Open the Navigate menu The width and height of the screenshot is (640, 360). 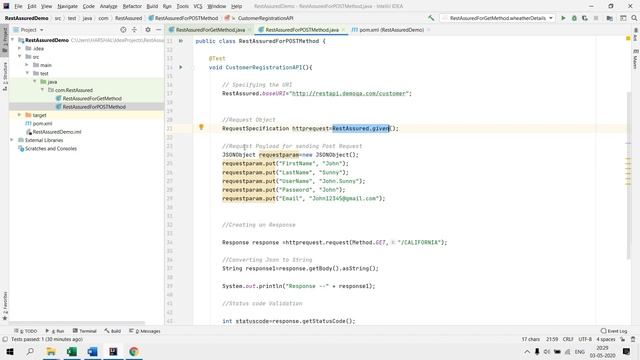pos(67,6)
